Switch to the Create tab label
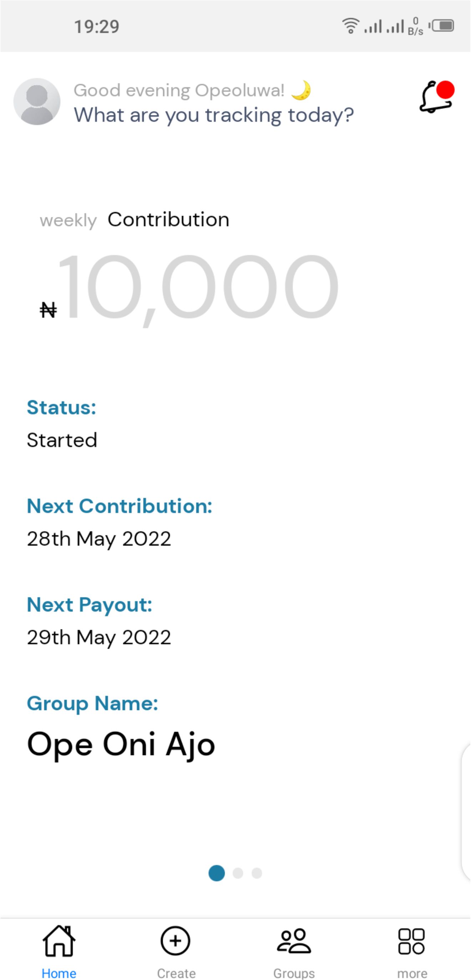The height and width of the screenshot is (980, 471). [x=176, y=973]
